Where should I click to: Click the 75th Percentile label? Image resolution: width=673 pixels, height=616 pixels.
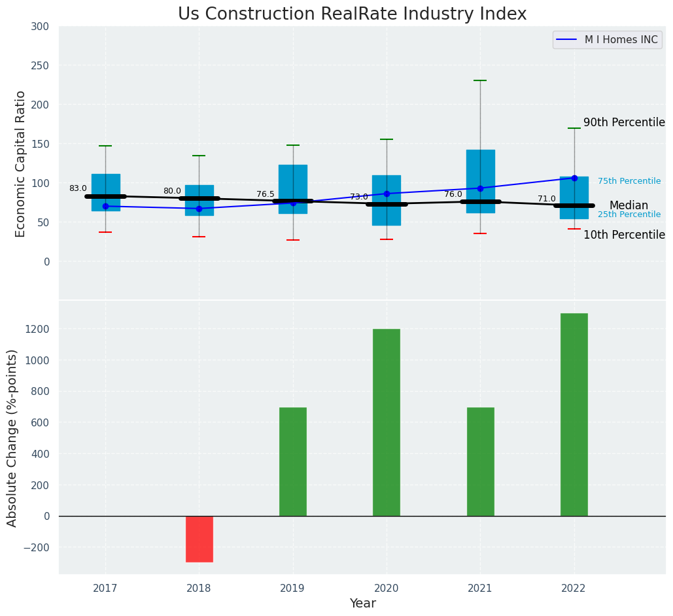[x=629, y=181]
